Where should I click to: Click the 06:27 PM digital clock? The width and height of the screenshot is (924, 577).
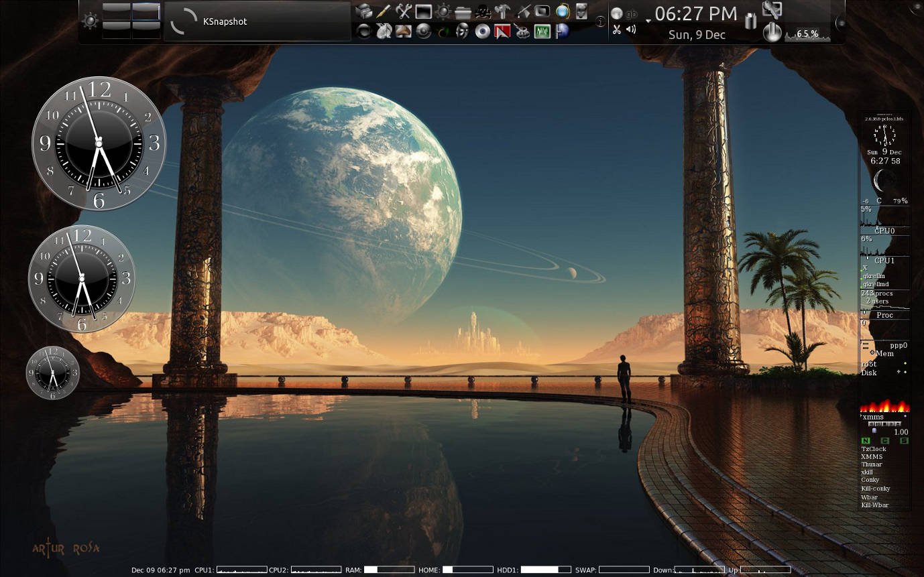(696, 14)
